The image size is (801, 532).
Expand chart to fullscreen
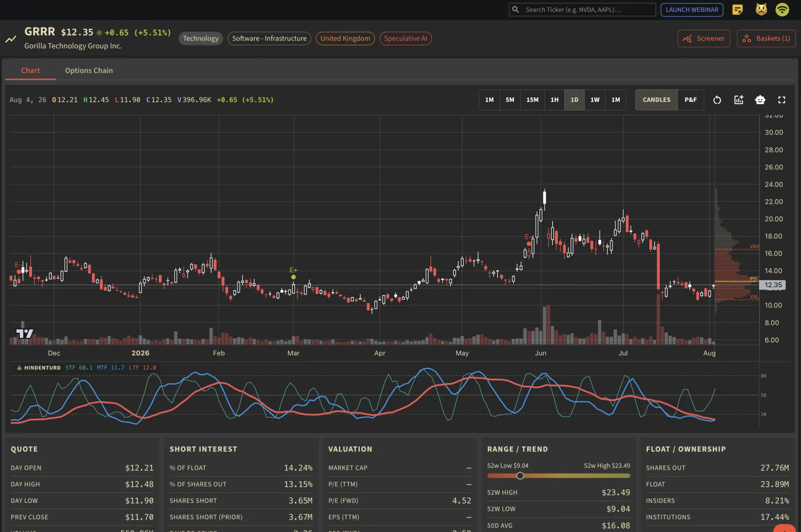[x=781, y=100]
